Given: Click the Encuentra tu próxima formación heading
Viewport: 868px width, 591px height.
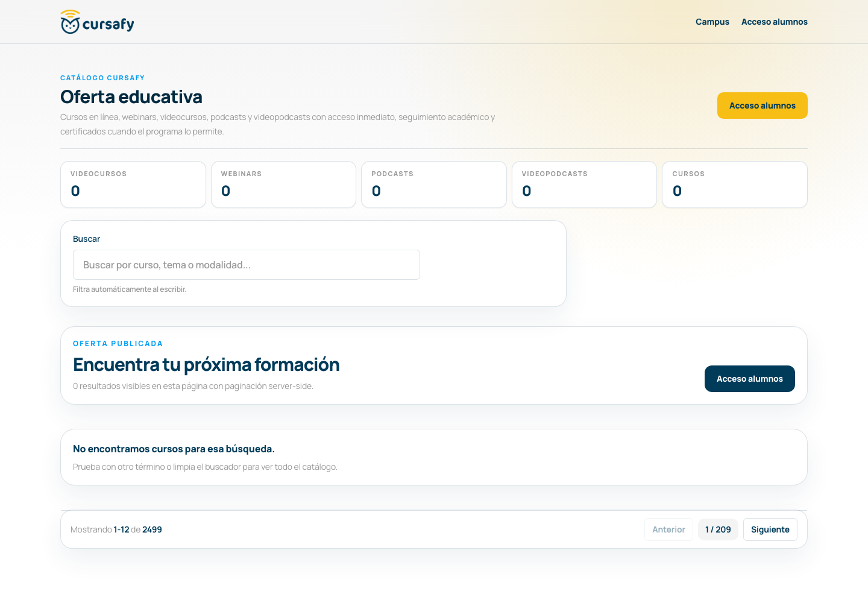Looking at the screenshot, I should (206, 364).
